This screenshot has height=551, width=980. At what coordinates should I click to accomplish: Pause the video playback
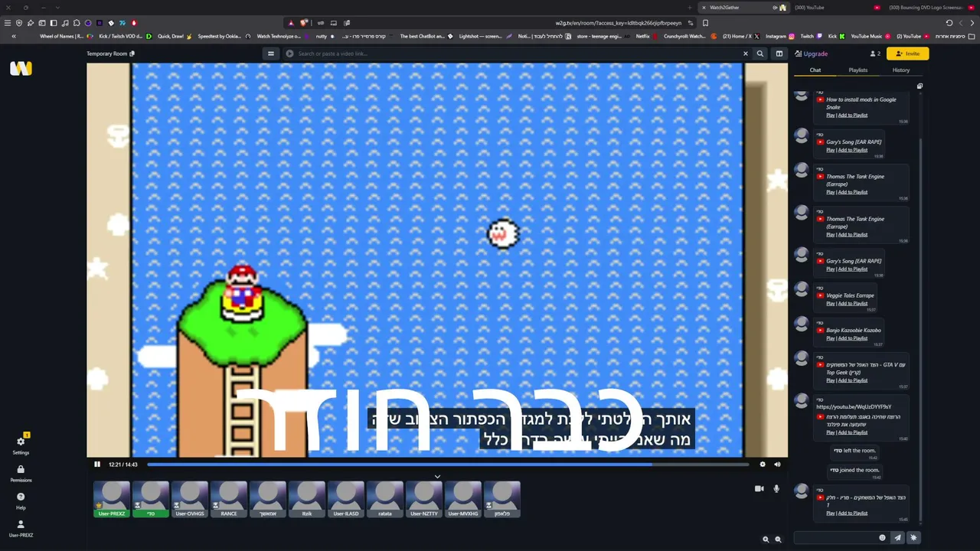(x=97, y=465)
